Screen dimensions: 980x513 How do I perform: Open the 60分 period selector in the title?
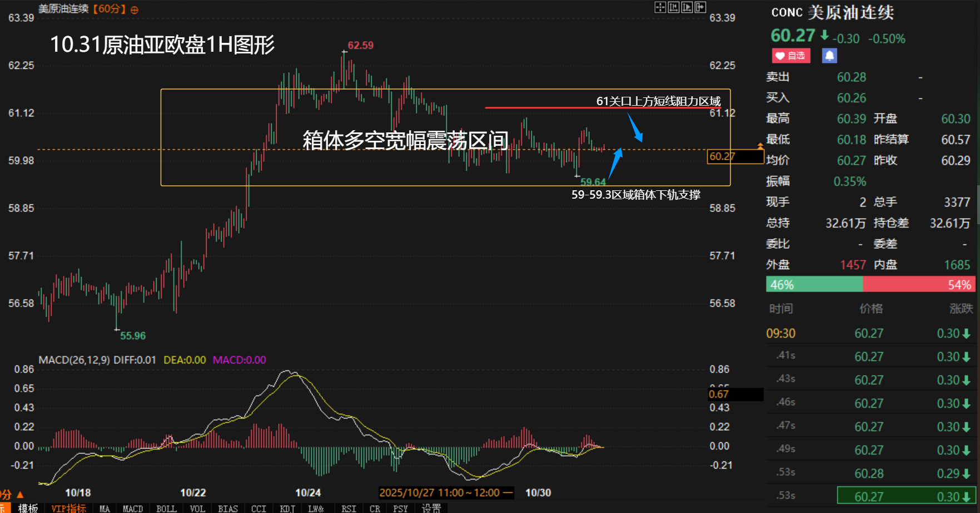tap(109, 9)
